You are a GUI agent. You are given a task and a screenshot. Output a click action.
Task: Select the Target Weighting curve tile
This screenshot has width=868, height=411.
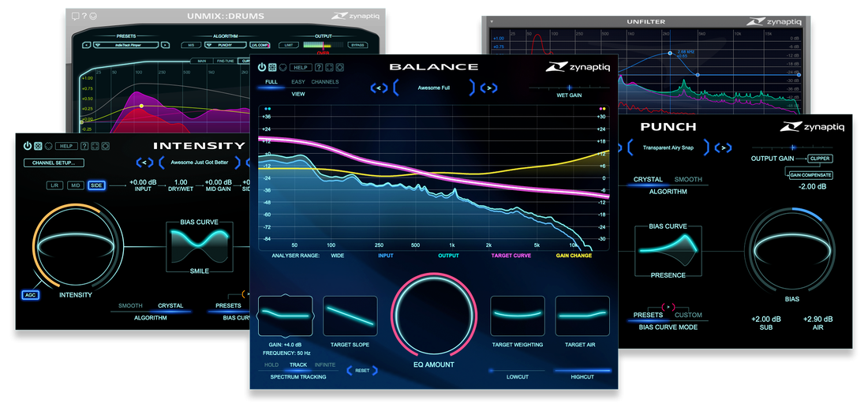click(x=518, y=317)
